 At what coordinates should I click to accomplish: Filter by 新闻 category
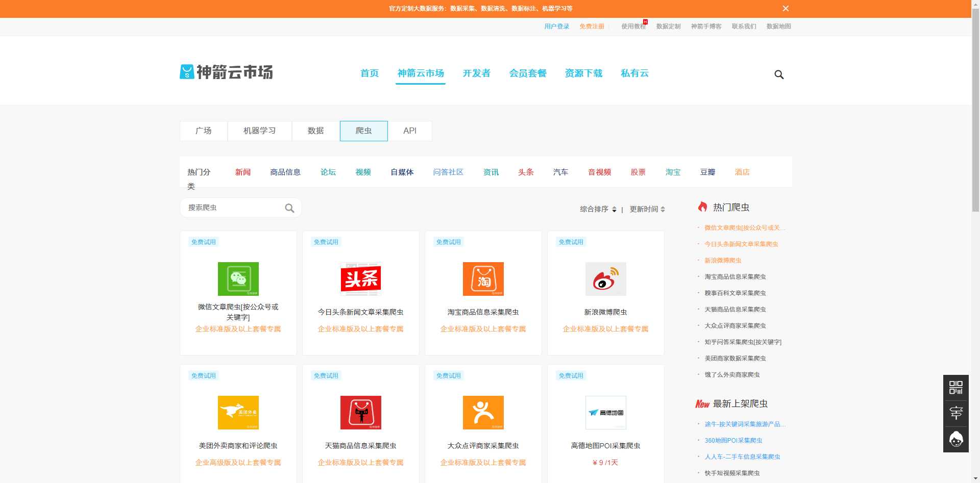pos(243,172)
